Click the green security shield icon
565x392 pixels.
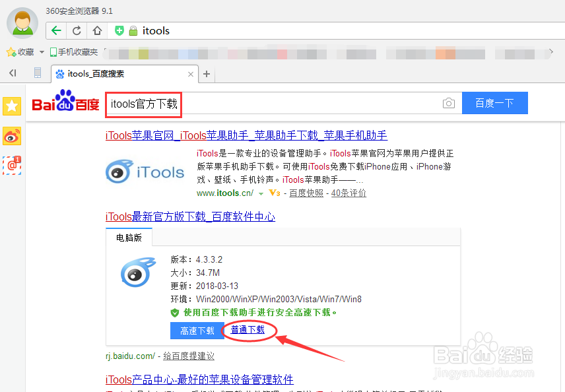pyautogui.click(x=119, y=30)
